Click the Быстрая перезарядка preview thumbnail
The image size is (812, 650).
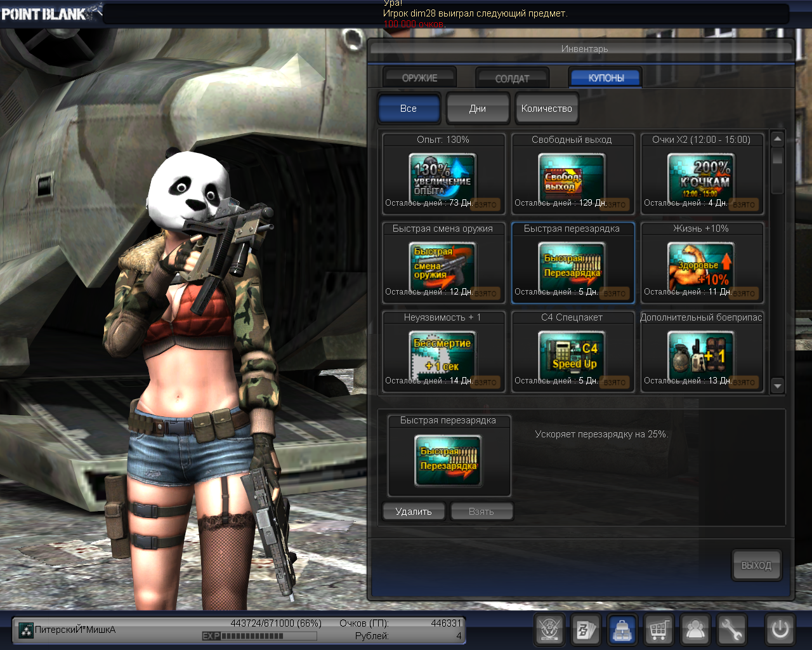point(448,461)
